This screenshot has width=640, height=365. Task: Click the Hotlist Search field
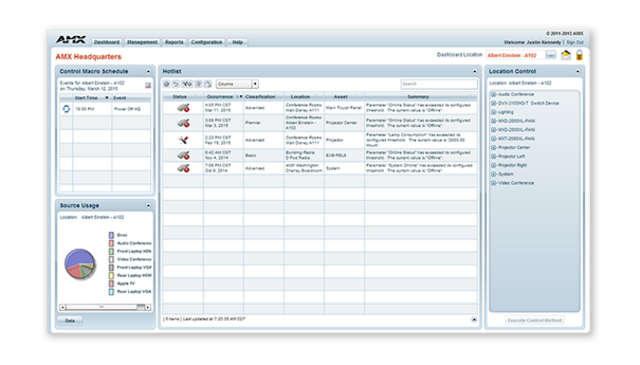click(439, 84)
